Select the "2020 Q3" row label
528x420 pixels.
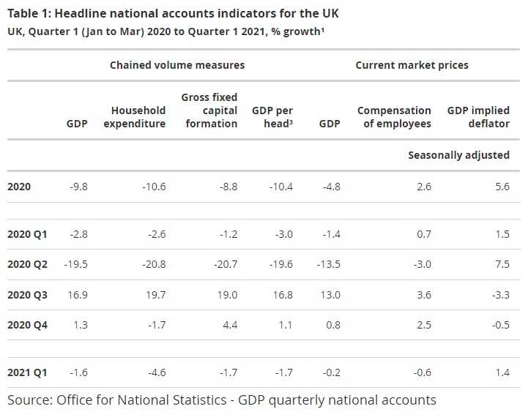coord(27,295)
